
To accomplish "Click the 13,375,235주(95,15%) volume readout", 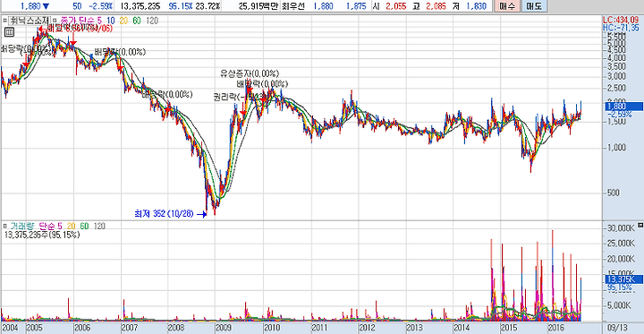I will pos(41,235).
